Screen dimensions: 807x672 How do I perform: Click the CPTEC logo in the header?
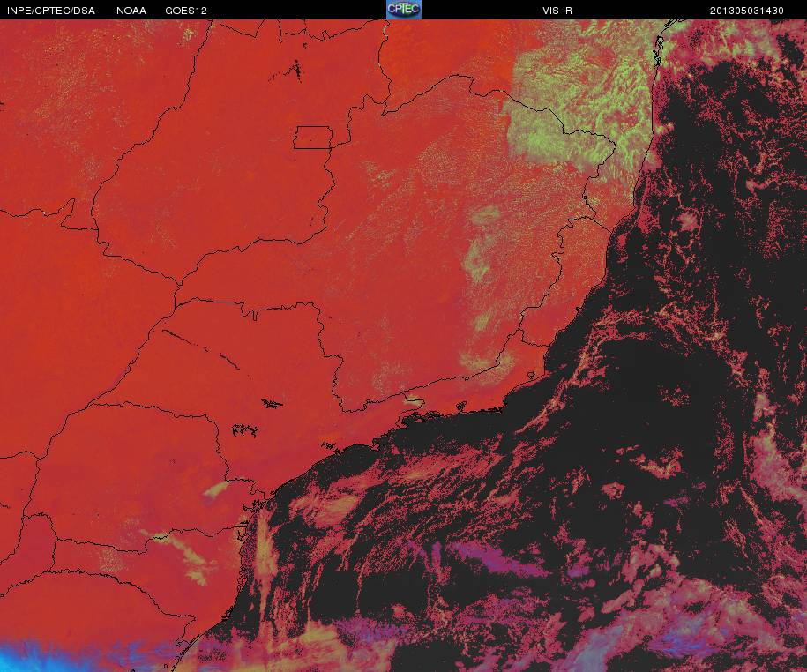tap(404, 10)
